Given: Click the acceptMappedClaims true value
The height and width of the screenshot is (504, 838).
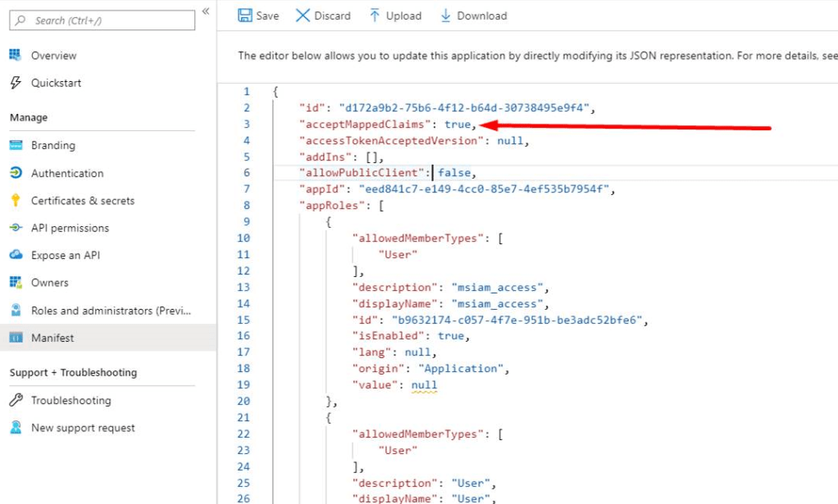Looking at the screenshot, I should [x=456, y=125].
